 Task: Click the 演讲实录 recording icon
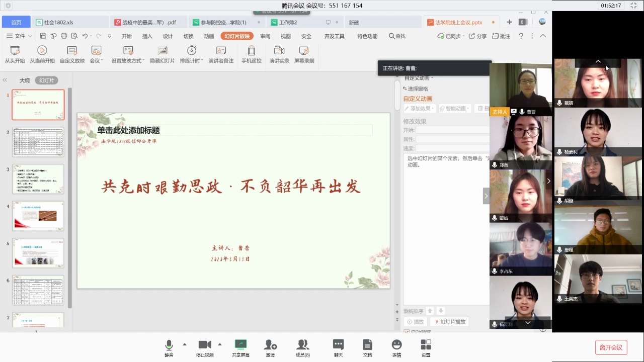coord(279,51)
